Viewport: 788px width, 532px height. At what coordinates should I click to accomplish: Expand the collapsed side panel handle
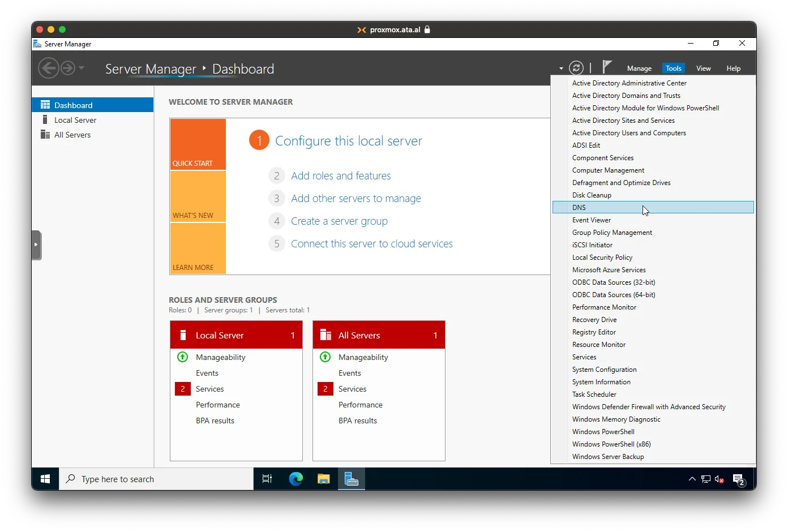[x=36, y=244]
